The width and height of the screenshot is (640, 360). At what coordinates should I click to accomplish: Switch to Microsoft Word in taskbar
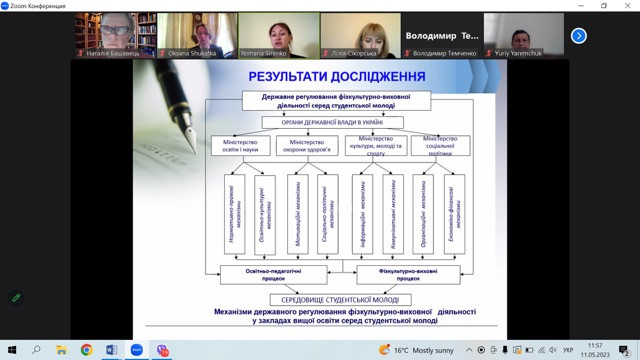(111, 350)
